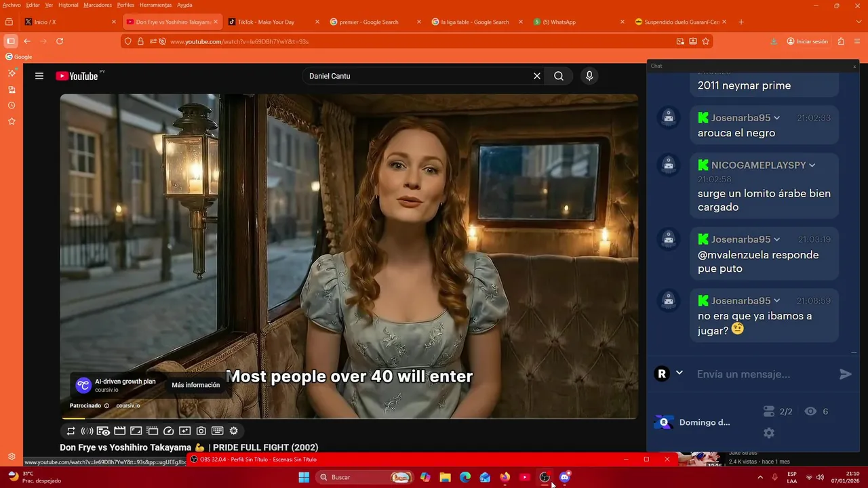
Task: Send the chat message with arrow icon
Action: 845,374
